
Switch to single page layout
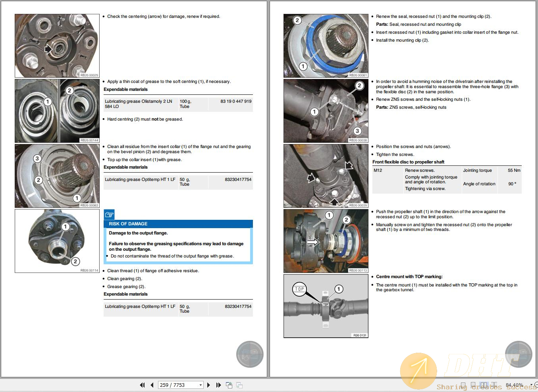(463, 385)
